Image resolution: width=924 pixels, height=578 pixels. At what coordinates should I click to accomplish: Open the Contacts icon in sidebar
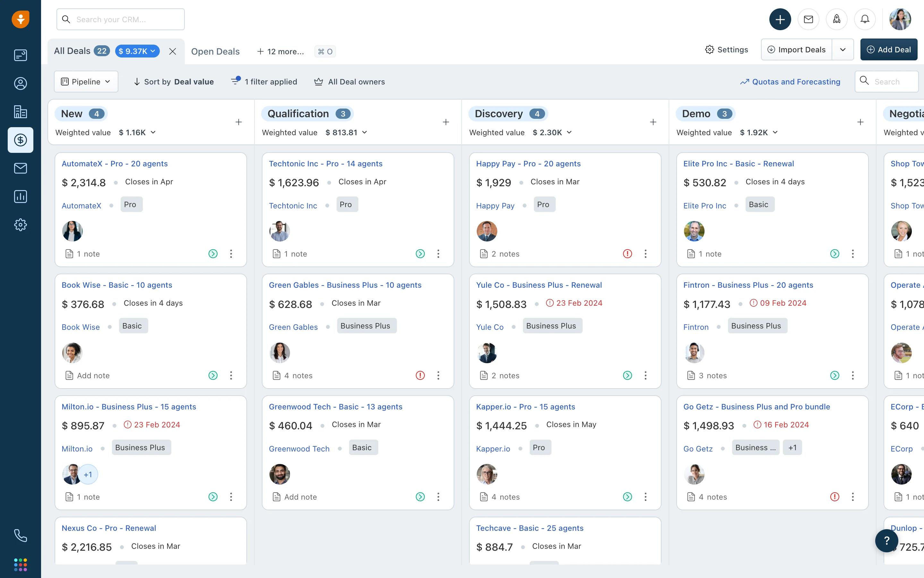click(x=20, y=83)
